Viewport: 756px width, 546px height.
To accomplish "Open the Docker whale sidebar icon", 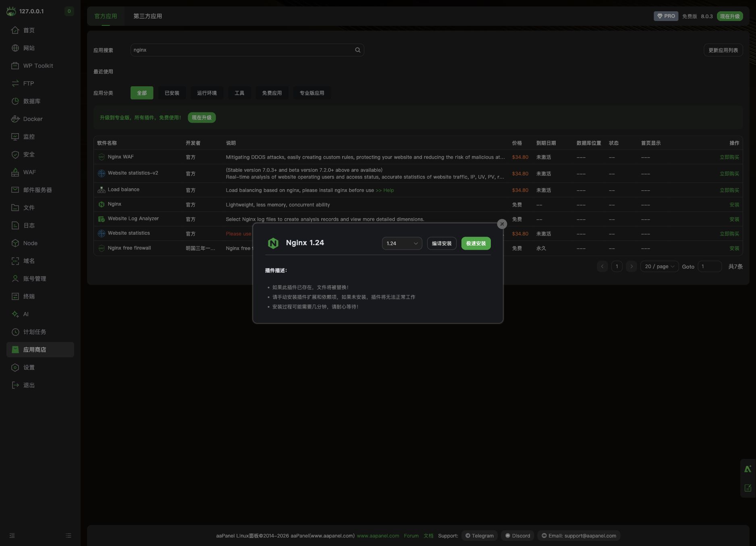I will coord(15,119).
